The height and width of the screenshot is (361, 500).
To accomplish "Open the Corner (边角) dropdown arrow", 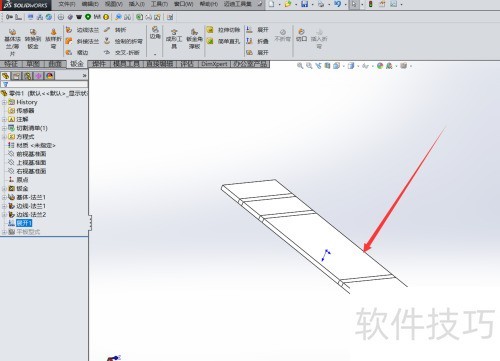I will pos(155,53).
